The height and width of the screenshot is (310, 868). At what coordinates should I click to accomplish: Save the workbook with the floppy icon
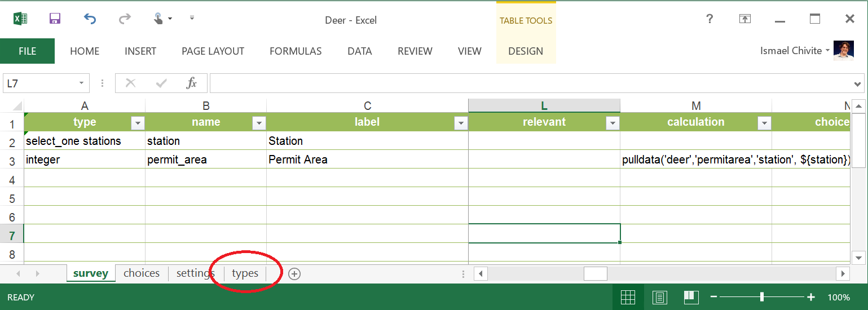coord(55,19)
